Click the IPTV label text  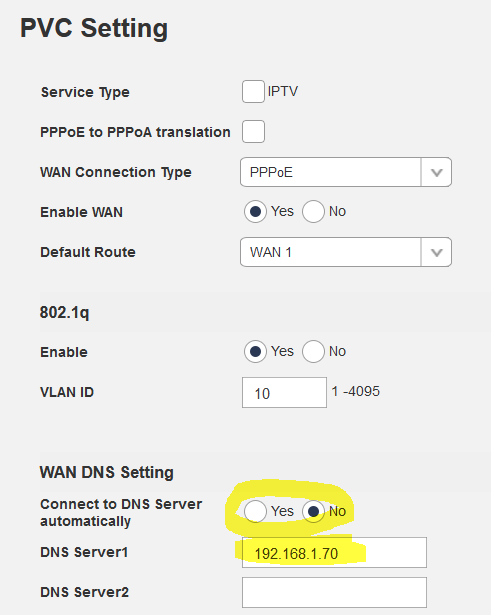(x=283, y=91)
